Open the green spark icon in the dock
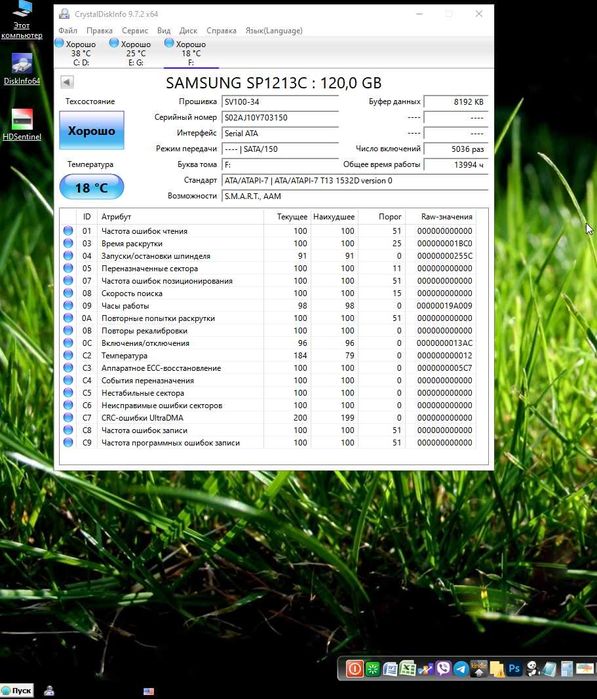This screenshot has width=597, height=699. [x=373, y=669]
